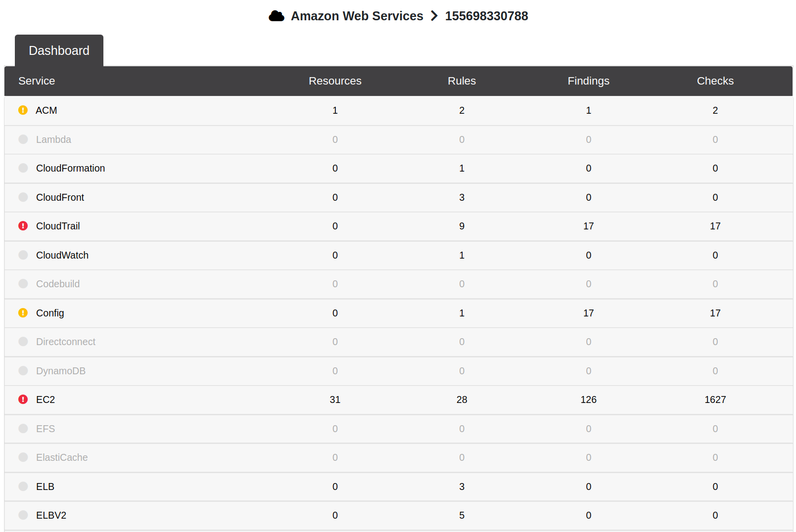
Task: Open the EC2 service
Action: click(x=46, y=399)
